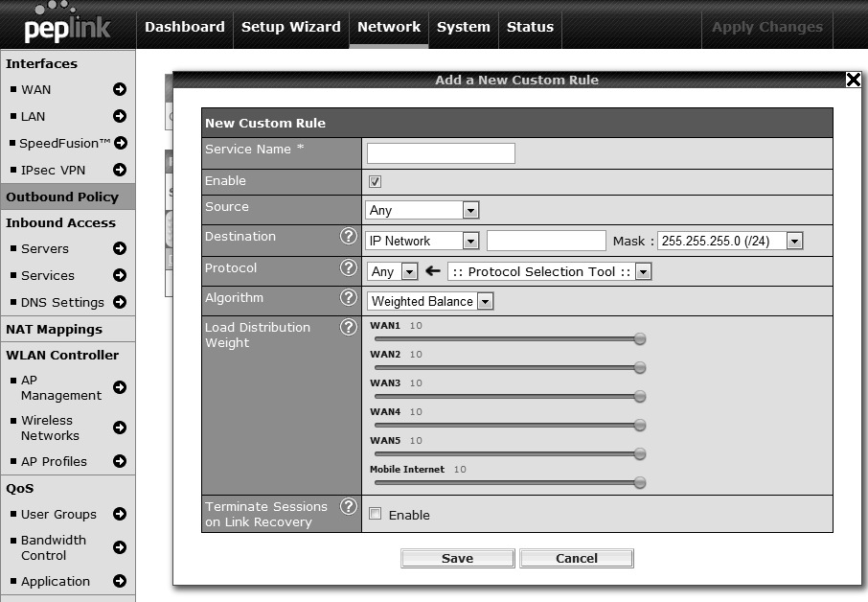Image resolution: width=868 pixels, height=602 pixels.
Task: Open help for the Destination field
Action: point(348,237)
